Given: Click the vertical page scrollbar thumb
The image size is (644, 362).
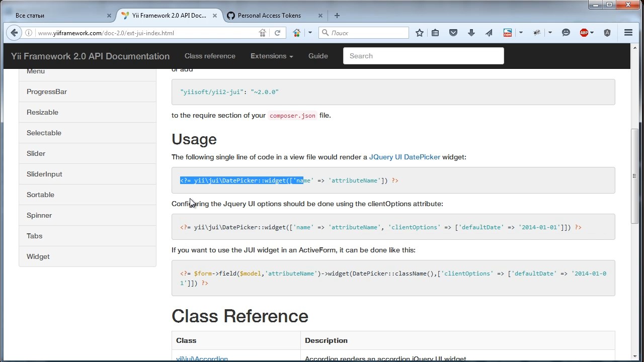Looking at the screenshot, I should pyautogui.click(x=634, y=176).
